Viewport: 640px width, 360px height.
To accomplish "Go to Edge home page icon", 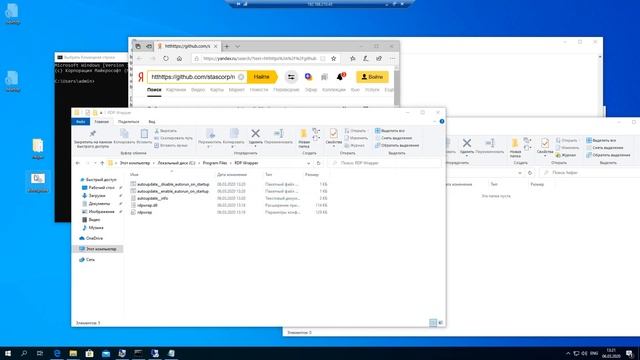I will (x=179, y=59).
